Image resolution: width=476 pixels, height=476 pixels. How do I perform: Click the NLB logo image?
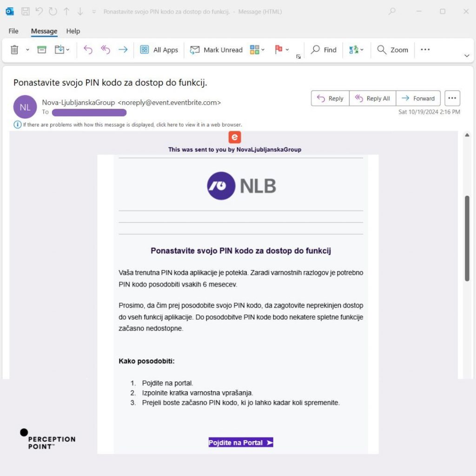click(242, 186)
